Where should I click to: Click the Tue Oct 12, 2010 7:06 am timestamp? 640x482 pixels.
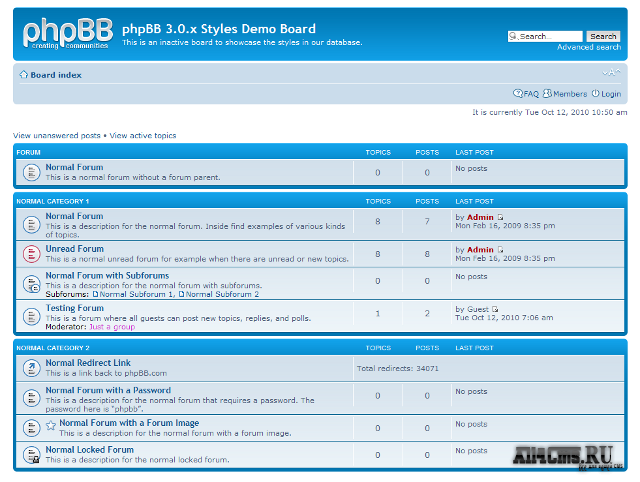504,318
